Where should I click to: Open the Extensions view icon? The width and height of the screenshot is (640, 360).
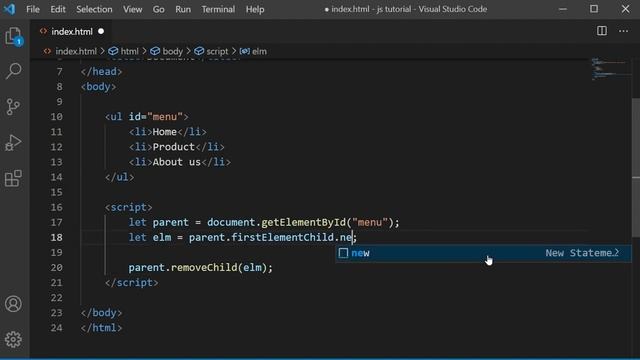tap(13, 178)
